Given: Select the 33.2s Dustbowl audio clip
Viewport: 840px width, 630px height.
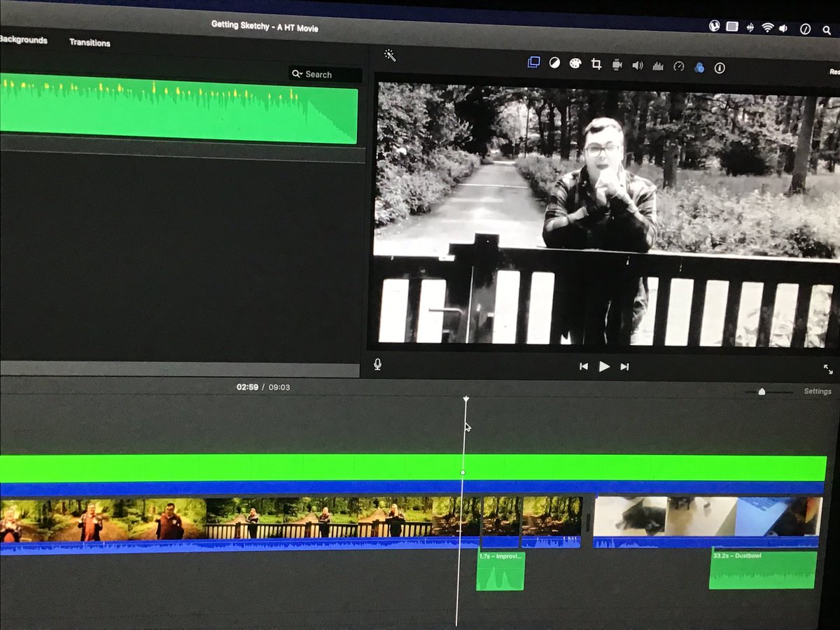Looking at the screenshot, I should 763,570.
